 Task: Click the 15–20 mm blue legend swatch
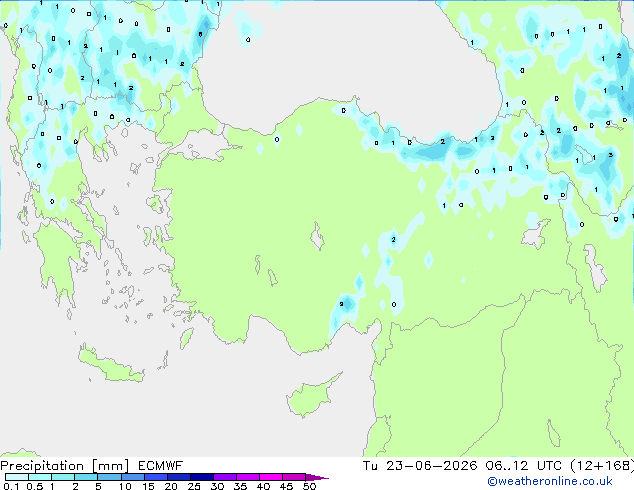(x=156, y=477)
